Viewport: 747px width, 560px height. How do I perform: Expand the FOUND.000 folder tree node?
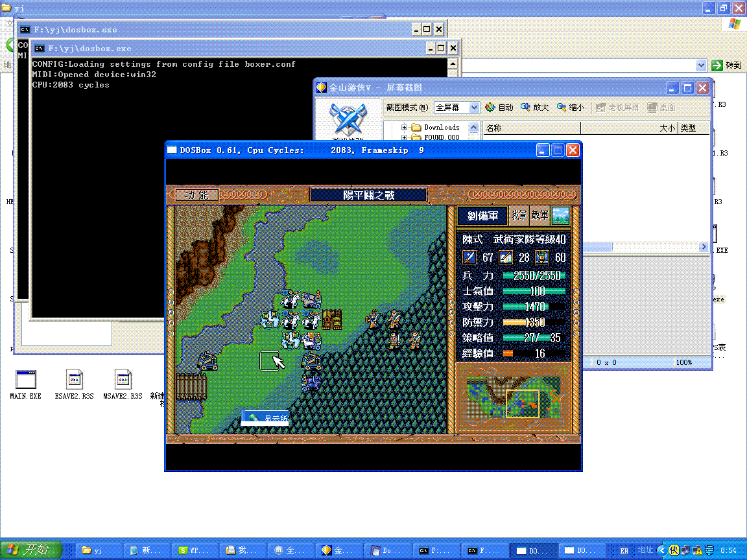pyautogui.click(x=404, y=137)
